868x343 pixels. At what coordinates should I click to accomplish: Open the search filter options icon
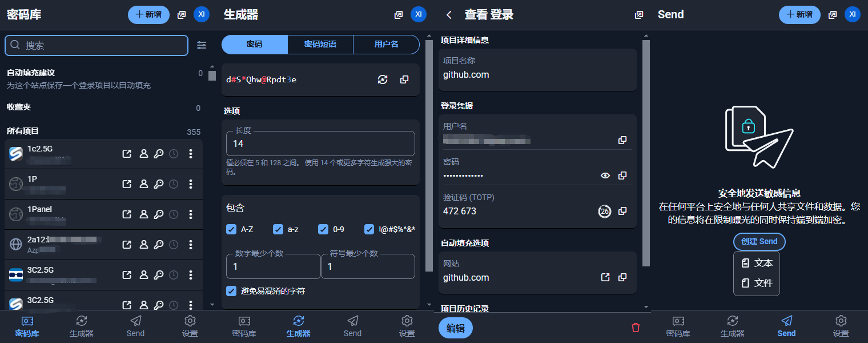(202, 45)
